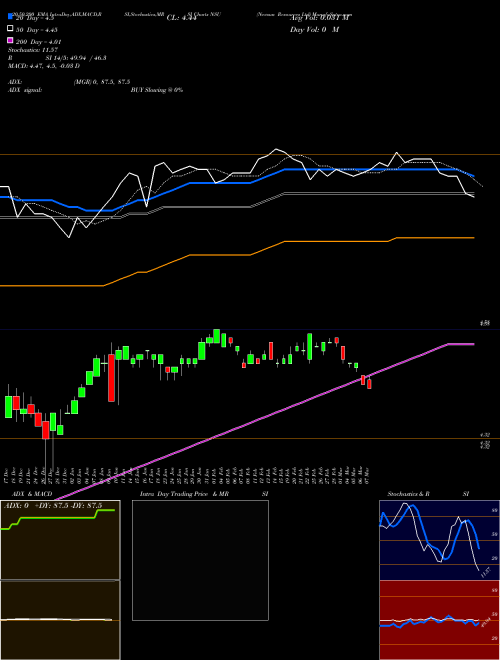Click the blue 20 Day EMA legend square

click(x=10, y=17)
